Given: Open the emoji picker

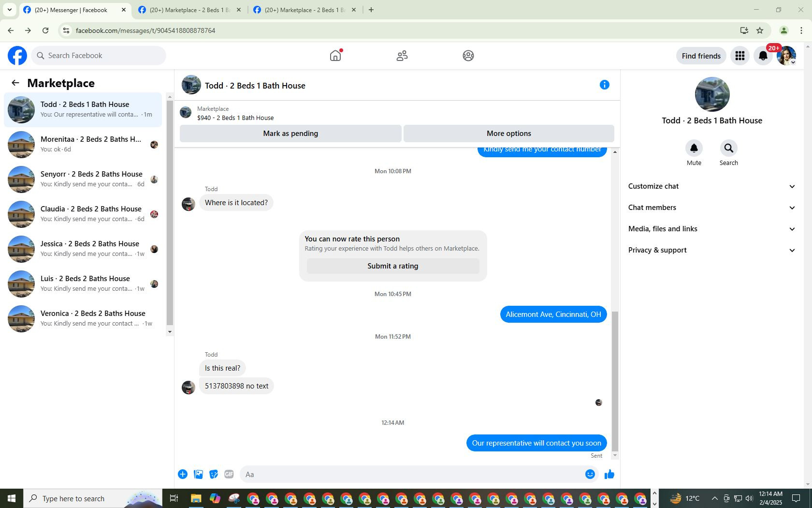Looking at the screenshot, I should [x=590, y=474].
